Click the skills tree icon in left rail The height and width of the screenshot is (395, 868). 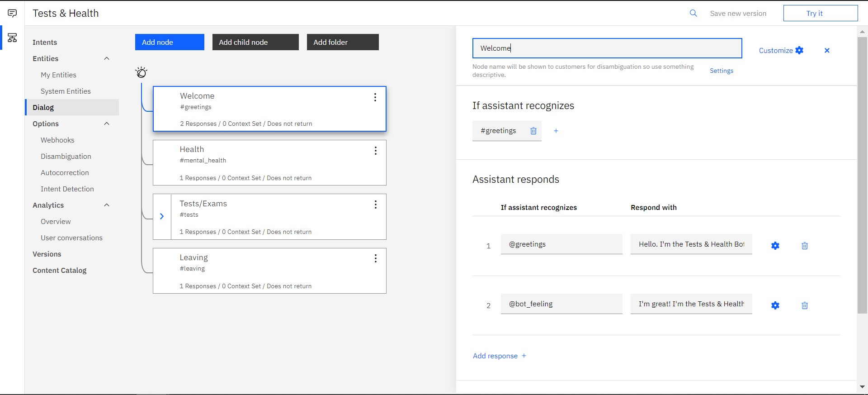click(x=12, y=38)
